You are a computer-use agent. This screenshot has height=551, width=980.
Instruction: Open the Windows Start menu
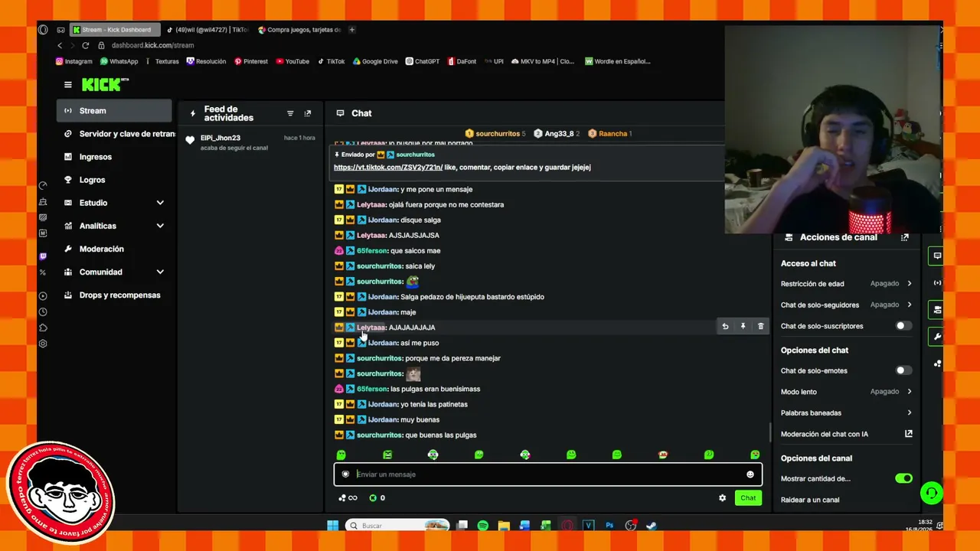point(333,526)
